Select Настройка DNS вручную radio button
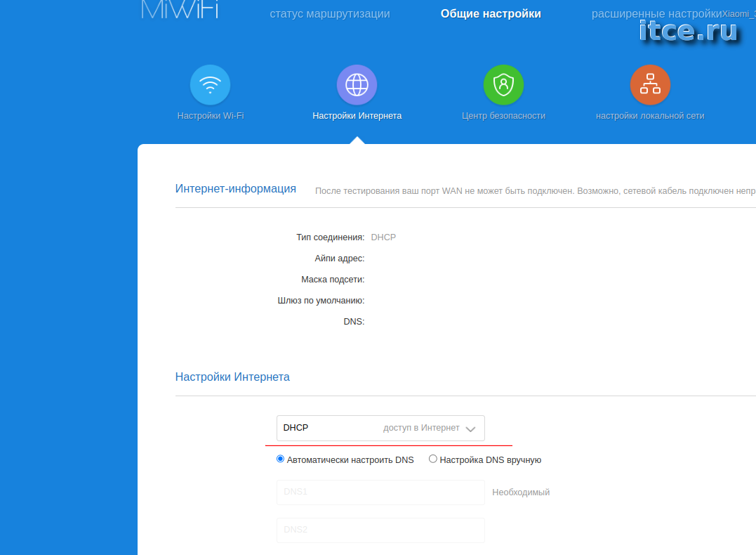 [x=433, y=459]
